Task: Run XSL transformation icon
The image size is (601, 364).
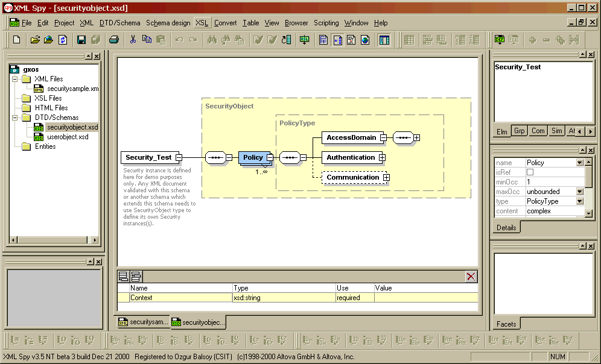Action: [304, 40]
